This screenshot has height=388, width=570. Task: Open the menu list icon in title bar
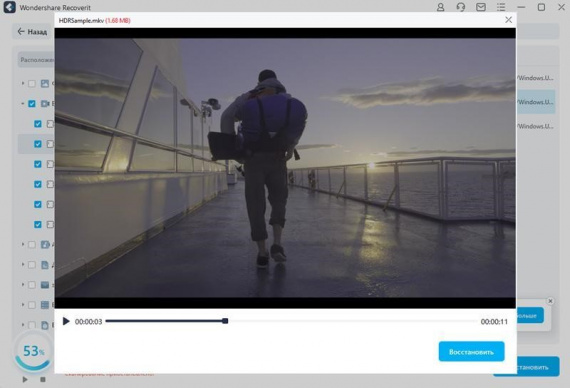501,7
